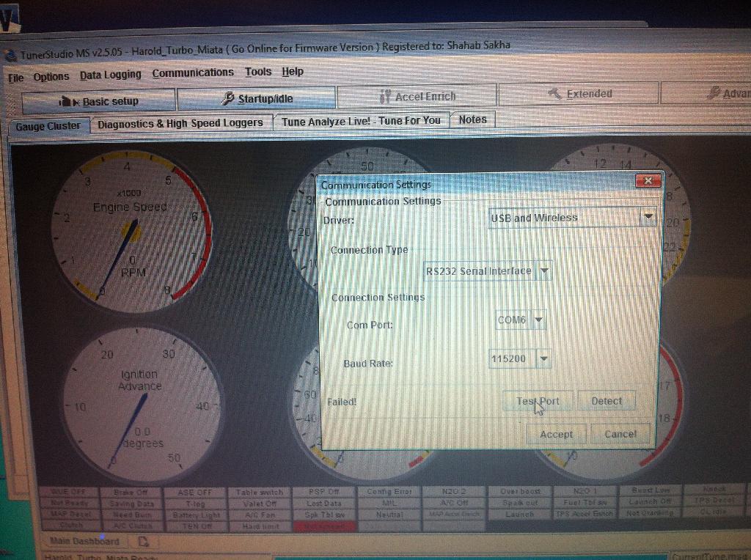Switch to the Gauge Cluster tab
Image resolution: width=751 pixels, height=560 pixels.
tap(48, 126)
